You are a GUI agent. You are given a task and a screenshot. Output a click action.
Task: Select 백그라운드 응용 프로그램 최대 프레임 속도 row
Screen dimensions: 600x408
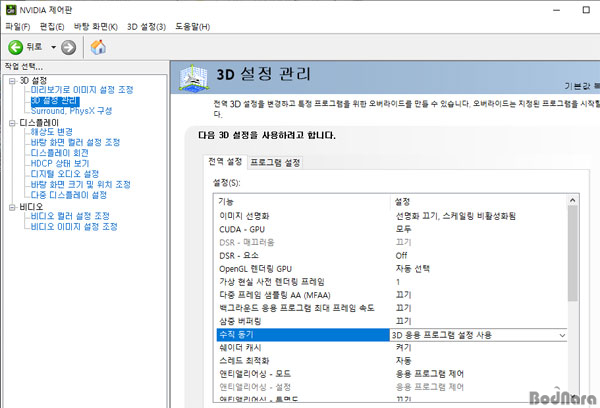tap(391, 308)
